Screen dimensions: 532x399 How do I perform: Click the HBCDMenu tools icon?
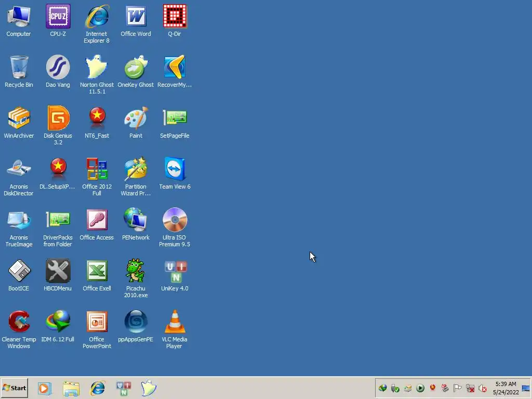(x=58, y=275)
